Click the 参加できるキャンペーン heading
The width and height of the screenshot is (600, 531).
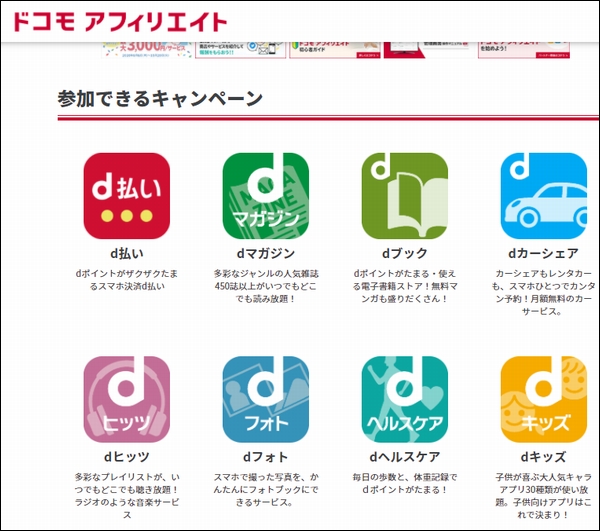[x=160, y=99]
